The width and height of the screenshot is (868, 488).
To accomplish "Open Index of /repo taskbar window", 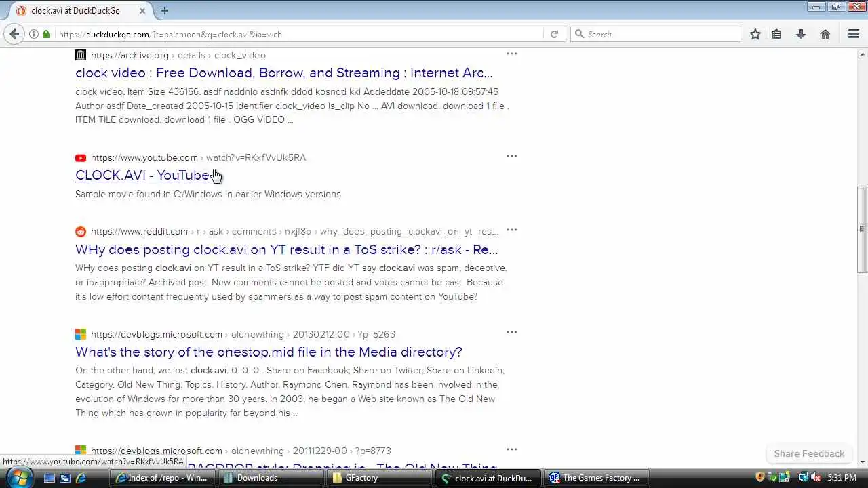I will pos(163,478).
